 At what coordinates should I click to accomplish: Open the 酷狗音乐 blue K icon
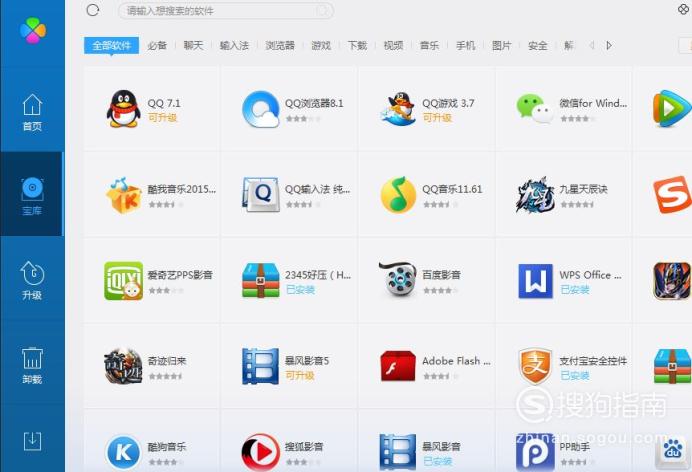point(124,452)
